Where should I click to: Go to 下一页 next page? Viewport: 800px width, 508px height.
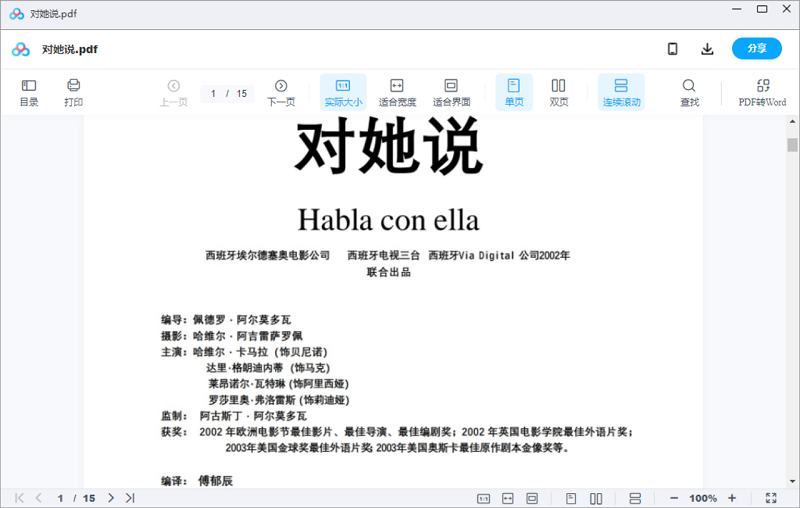(x=281, y=92)
